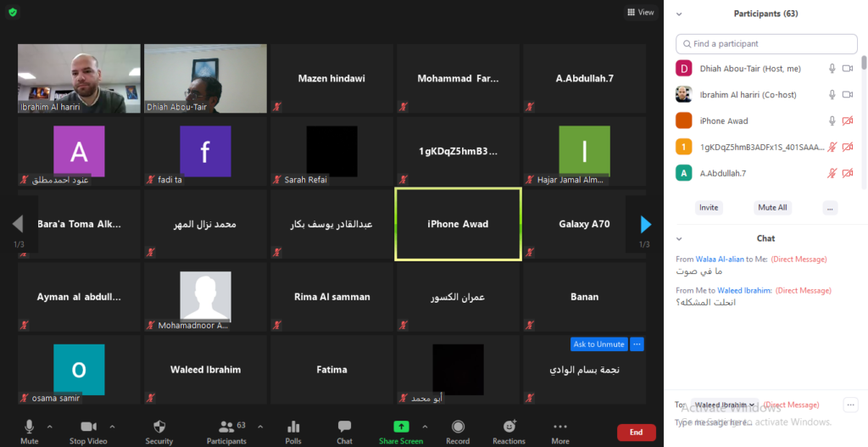Screen dimensions: 868x447
Task: Select the Banan participant tile
Action: coord(585,297)
